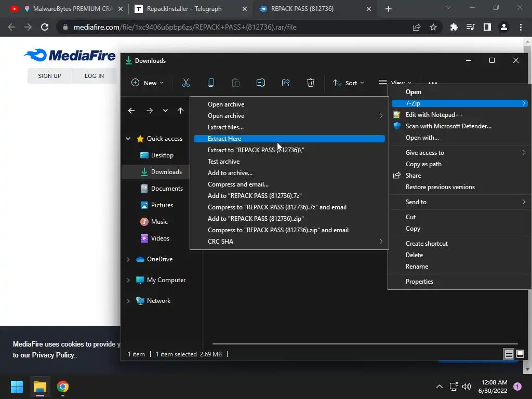The image size is (532, 399).
Task: Expand Network in navigation pane
Action: [x=128, y=301]
